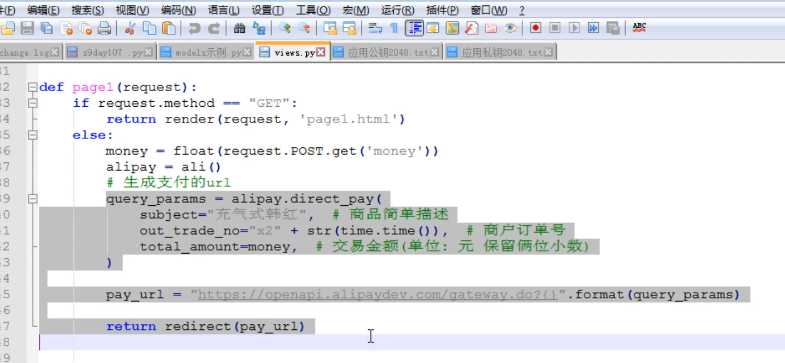Run macro multiple times icon

tap(593, 29)
